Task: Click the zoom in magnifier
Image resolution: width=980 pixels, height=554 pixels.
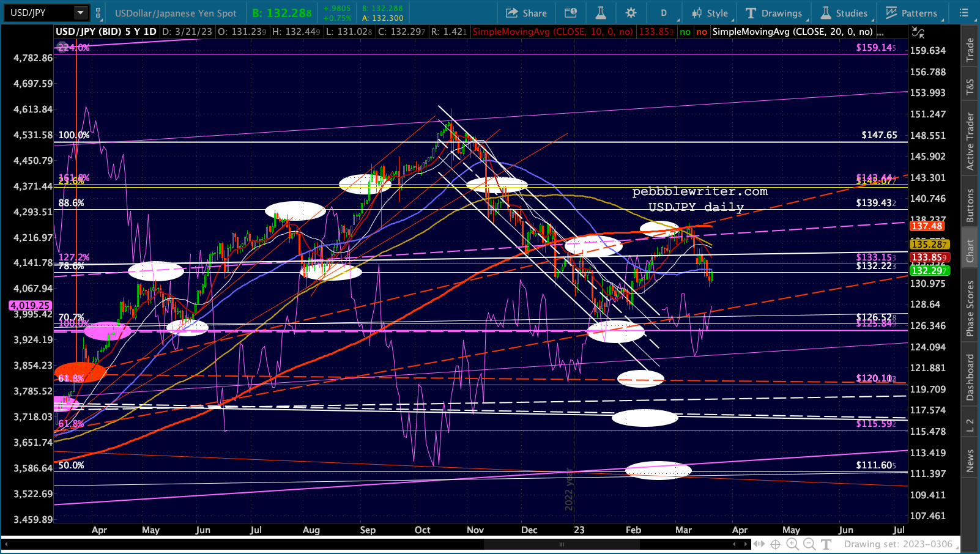Action: pos(792,544)
